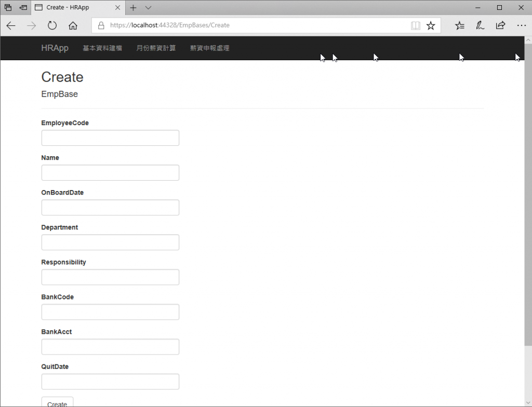532x407 pixels.
Task: Click the HRApp brand link
Action: [x=55, y=48]
